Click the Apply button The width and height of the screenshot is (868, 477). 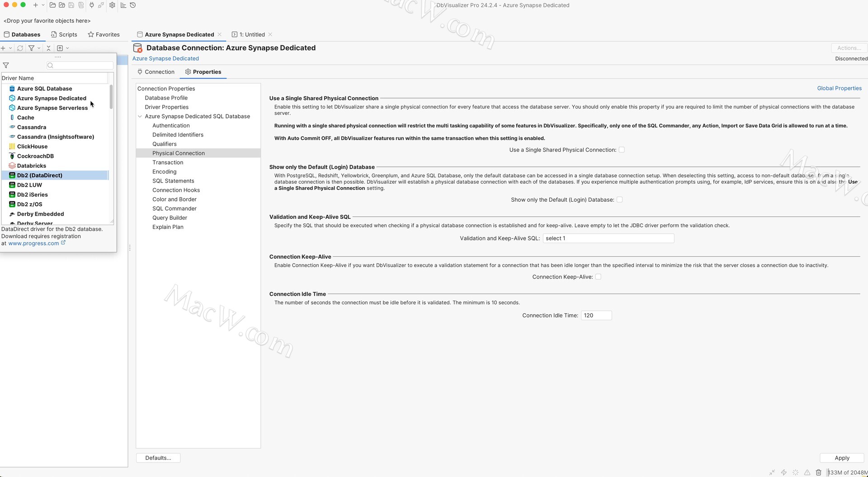(x=842, y=458)
